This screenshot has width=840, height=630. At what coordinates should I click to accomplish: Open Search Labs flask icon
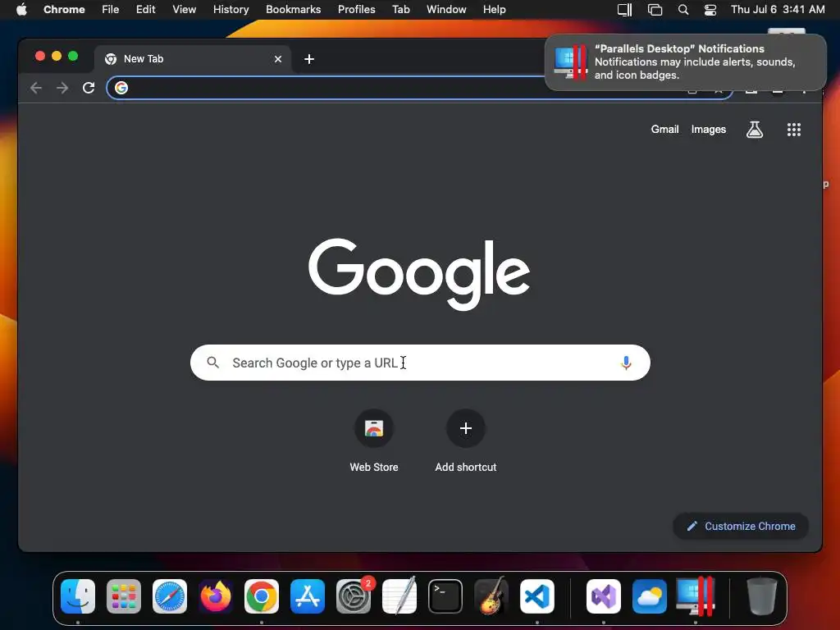(755, 129)
